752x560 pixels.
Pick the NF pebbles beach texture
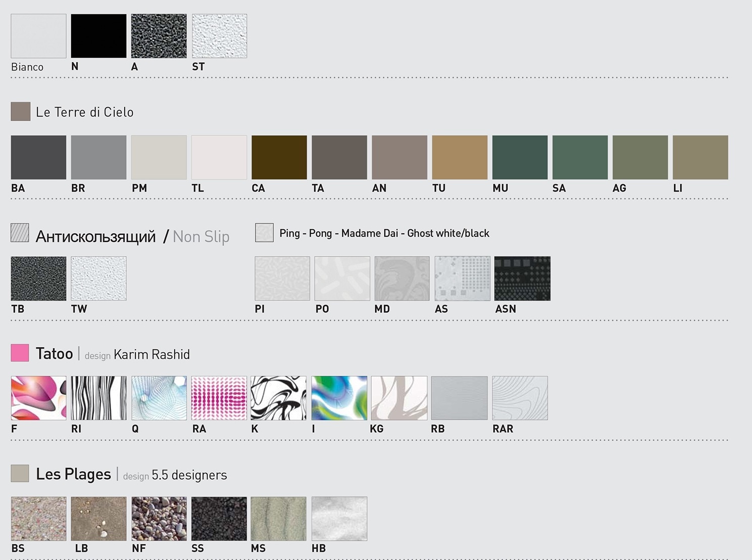(x=159, y=519)
